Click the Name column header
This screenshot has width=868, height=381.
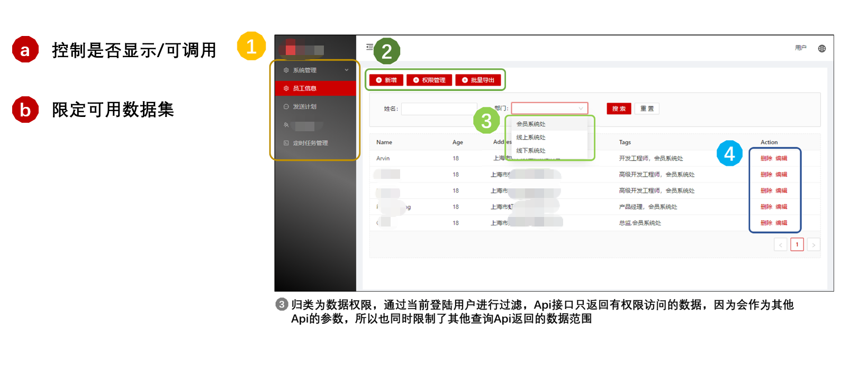tap(384, 142)
